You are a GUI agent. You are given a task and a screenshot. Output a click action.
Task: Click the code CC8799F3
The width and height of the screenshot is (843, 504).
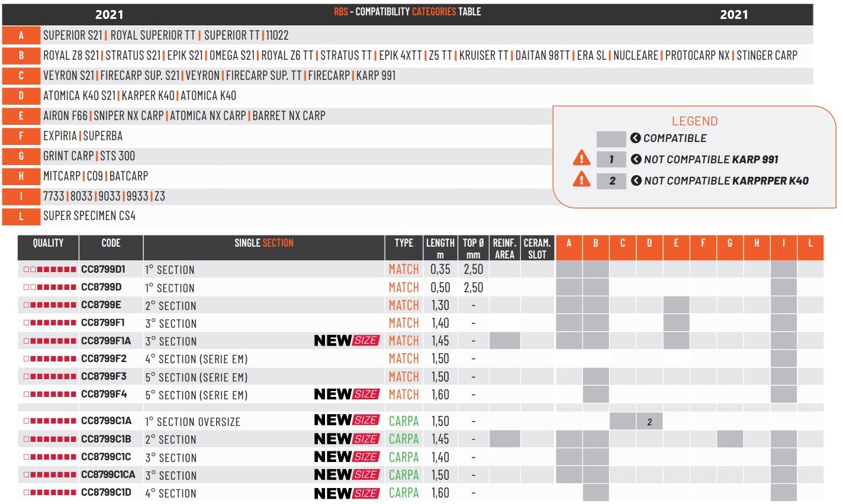click(104, 376)
